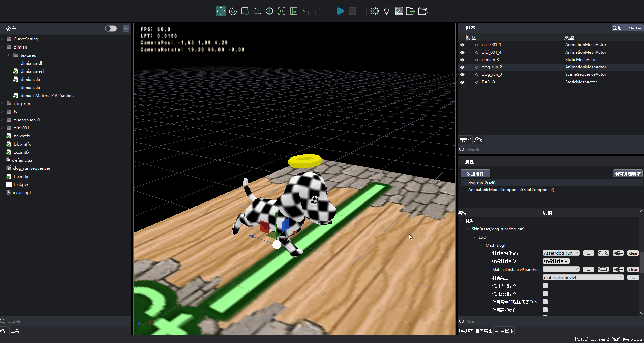This screenshot has height=343, width=644.
Task: Select dog_run.sequencer file
Action: (x=32, y=168)
